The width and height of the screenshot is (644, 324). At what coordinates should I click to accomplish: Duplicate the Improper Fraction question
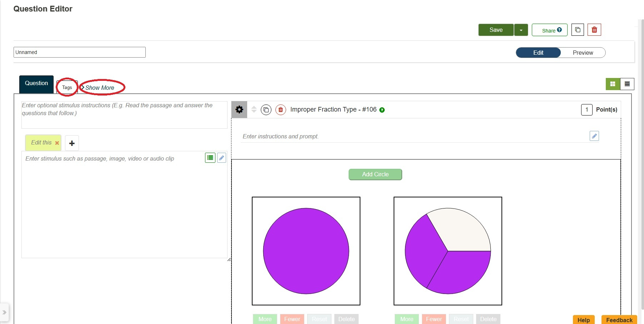tap(266, 110)
